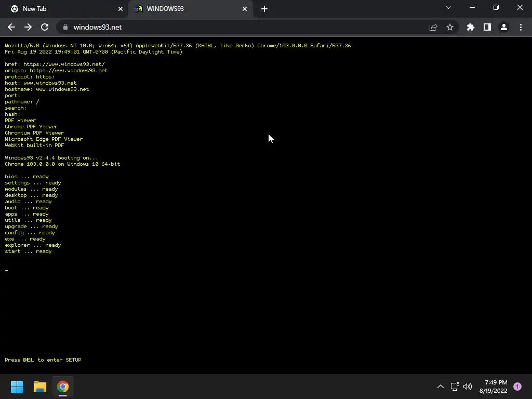Show hidden system tray icons
The height and width of the screenshot is (399, 532).
(441, 387)
